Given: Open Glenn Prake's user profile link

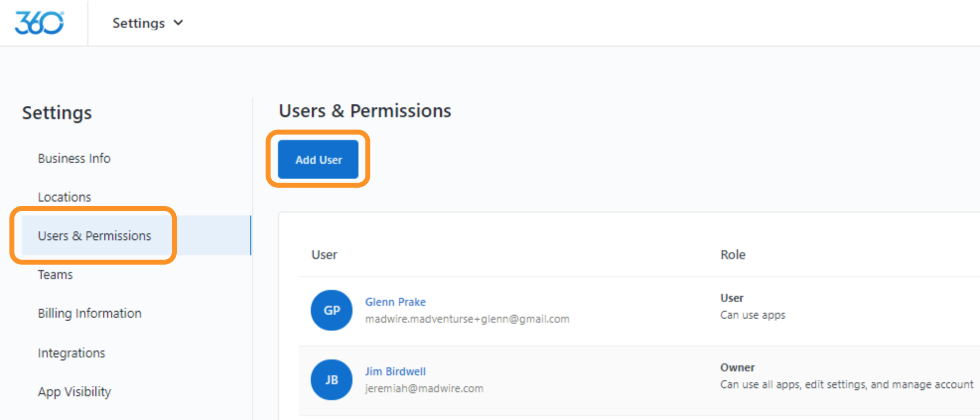Looking at the screenshot, I should pyautogui.click(x=395, y=302).
